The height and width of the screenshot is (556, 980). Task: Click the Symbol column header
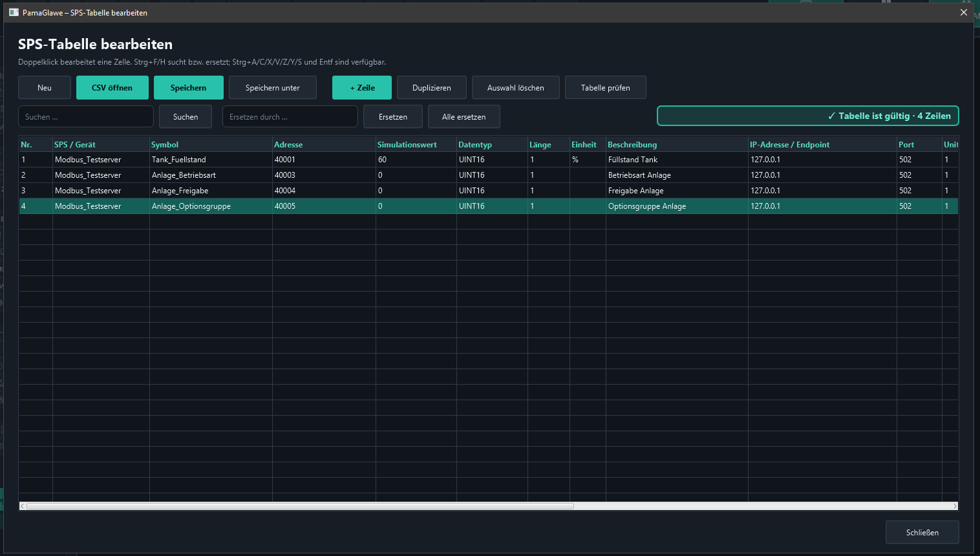pyautogui.click(x=211, y=145)
